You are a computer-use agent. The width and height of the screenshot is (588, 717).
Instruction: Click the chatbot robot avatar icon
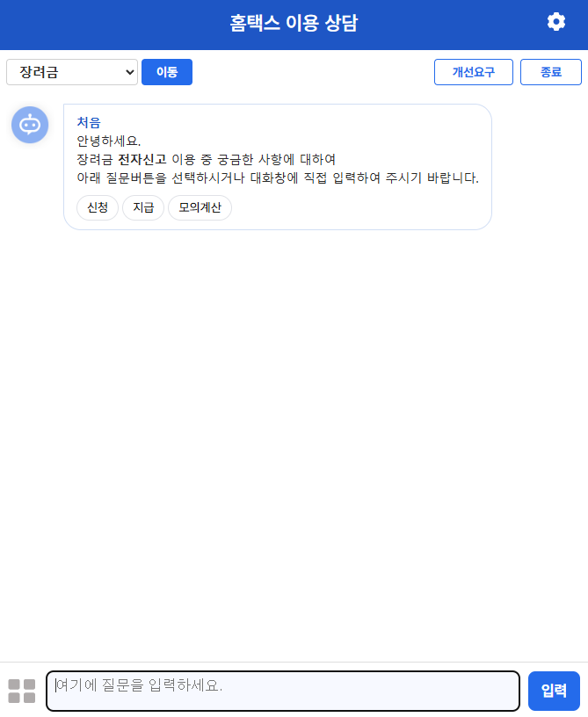click(30, 125)
